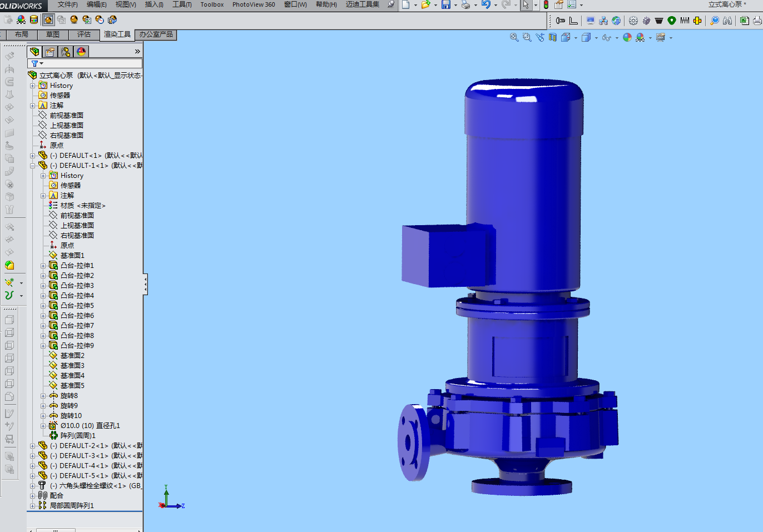Open the 迈迪工具集 menu

(x=363, y=4)
